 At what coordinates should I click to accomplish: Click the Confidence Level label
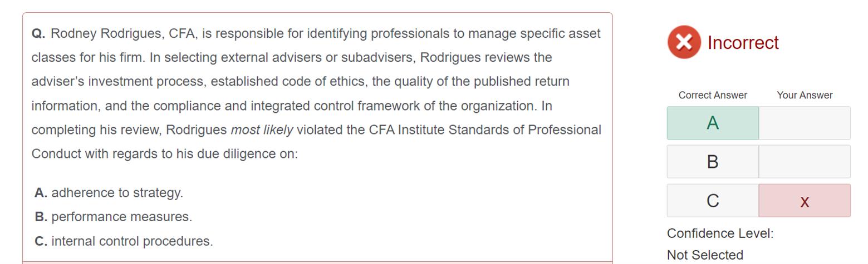coord(720,233)
